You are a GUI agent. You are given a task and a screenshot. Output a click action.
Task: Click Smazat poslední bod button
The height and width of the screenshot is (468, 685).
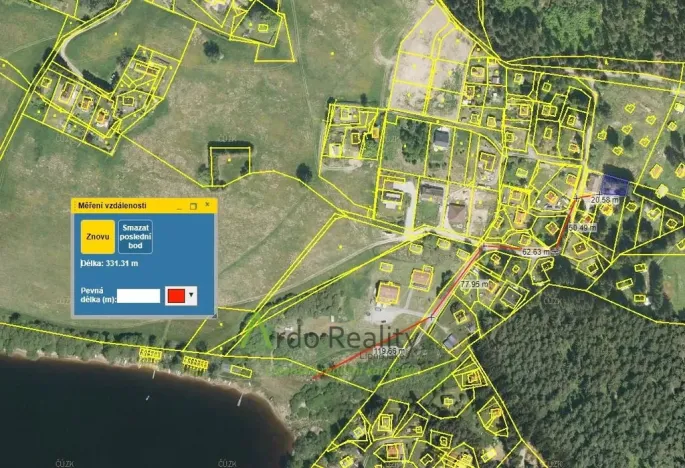(x=135, y=237)
